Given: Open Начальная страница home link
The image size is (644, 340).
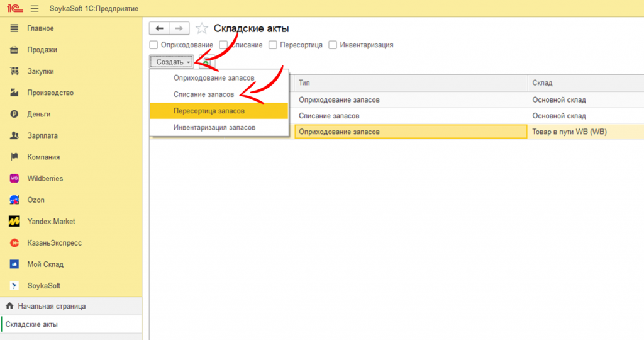Looking at the screenshot, I should coord(52,306).
